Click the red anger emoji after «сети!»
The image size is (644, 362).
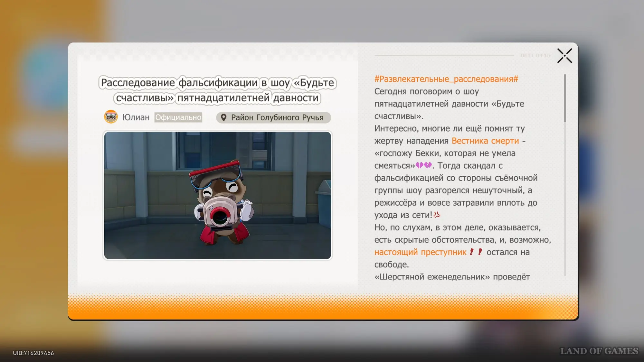[x=437, y=215]
